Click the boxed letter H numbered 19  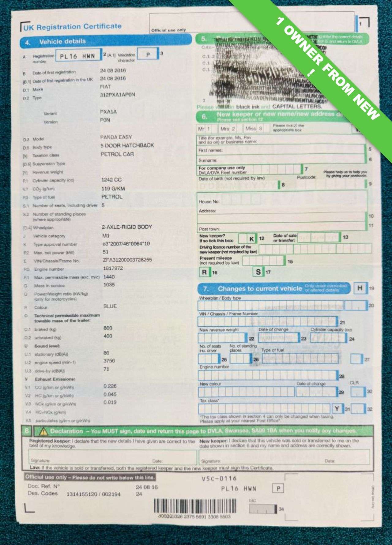(360, 288)
